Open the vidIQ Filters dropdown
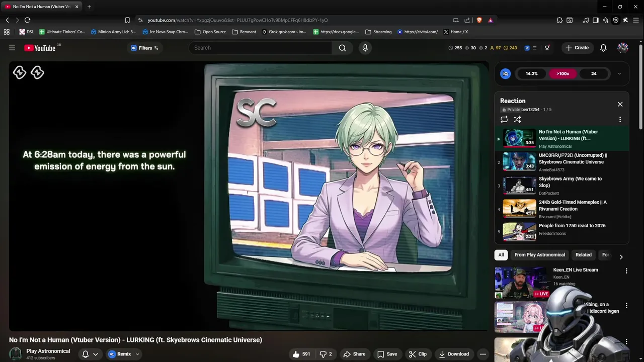The image size is (644, 362). [x=145, y=48]
